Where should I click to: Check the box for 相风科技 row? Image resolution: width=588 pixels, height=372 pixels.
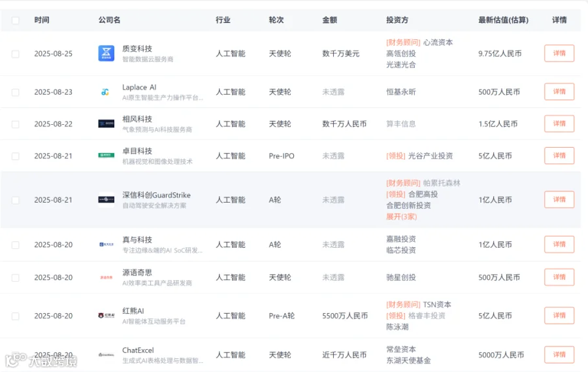click(16, 124)
